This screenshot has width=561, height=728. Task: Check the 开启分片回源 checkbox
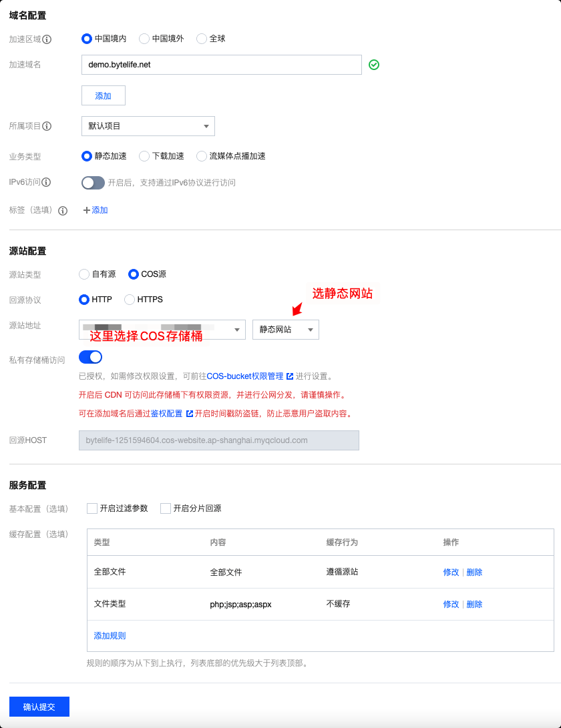166,508
